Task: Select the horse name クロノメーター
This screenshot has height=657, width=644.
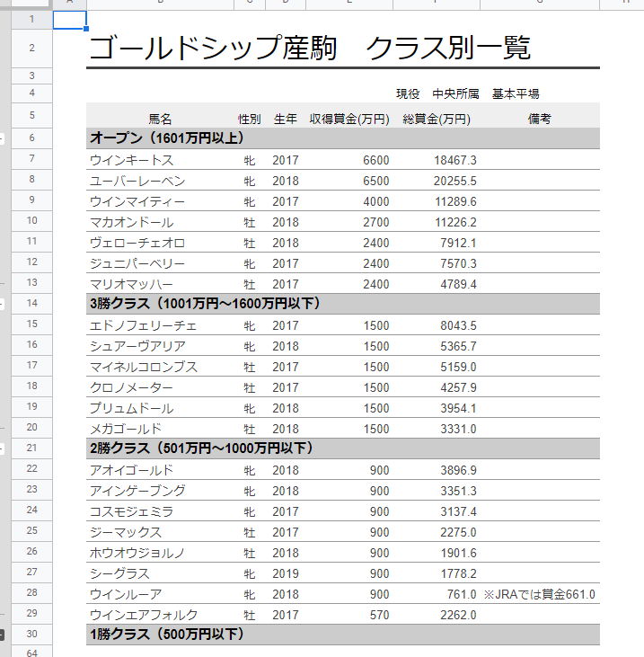Action: [131, 387]
